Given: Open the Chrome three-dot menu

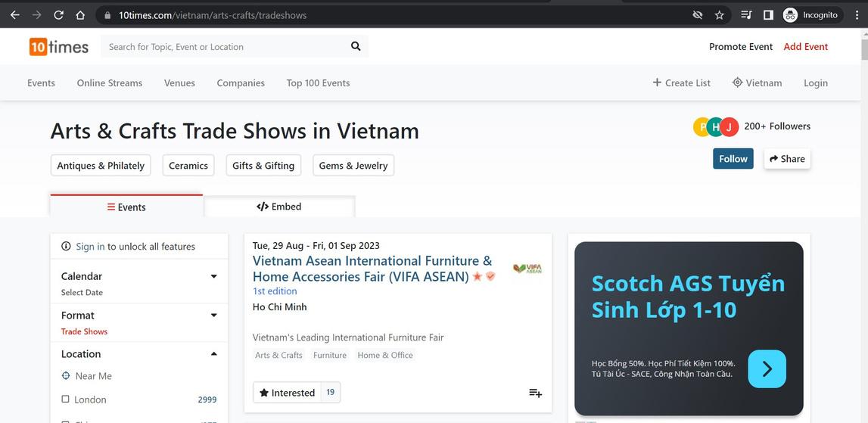Looking at the screenshot, I should tap(856, 15).
